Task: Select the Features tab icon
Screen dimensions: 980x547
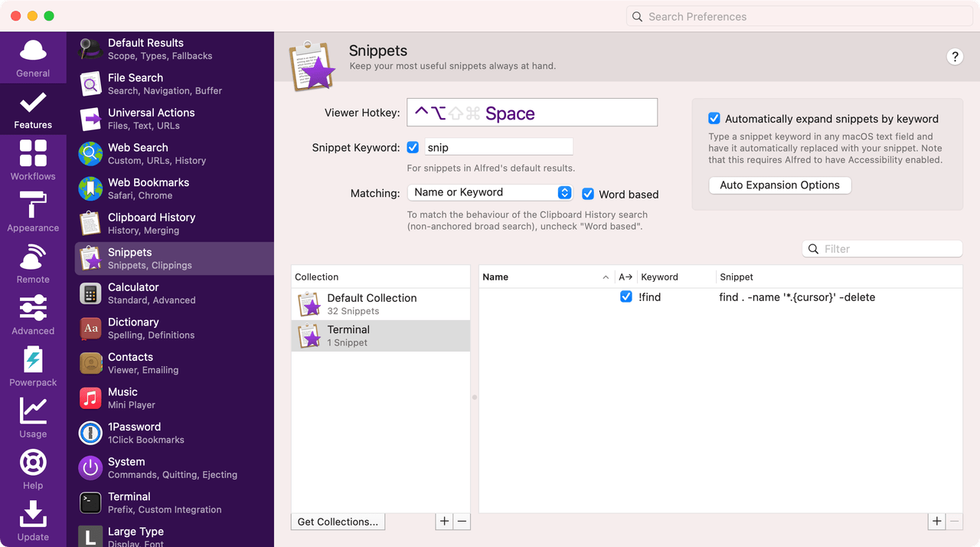Action: tap(33, 102)
